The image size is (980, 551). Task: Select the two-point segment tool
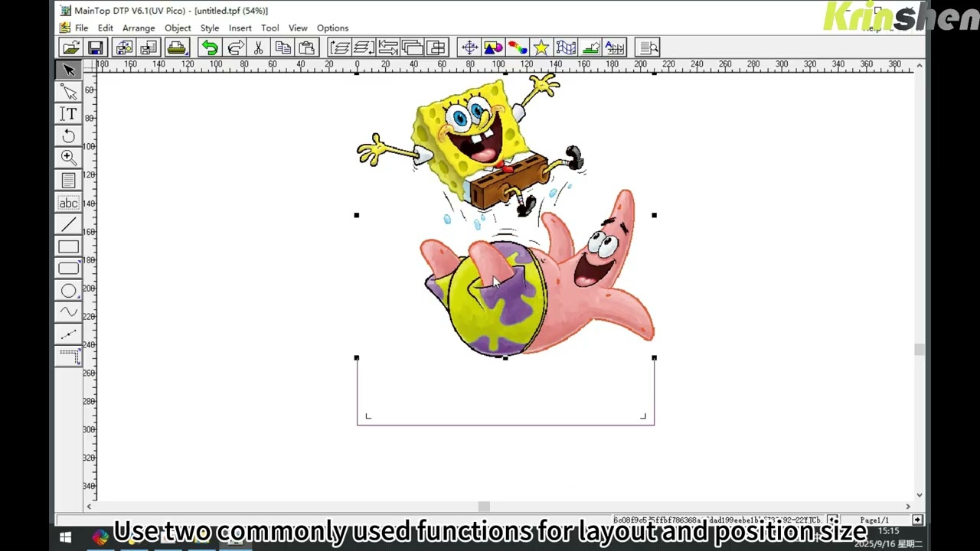click(x=68, y=334)
